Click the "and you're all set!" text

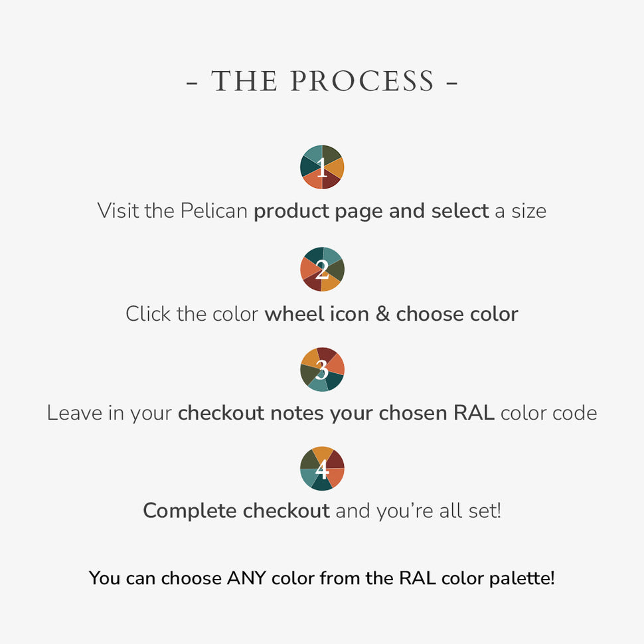[x=418, y=511]
